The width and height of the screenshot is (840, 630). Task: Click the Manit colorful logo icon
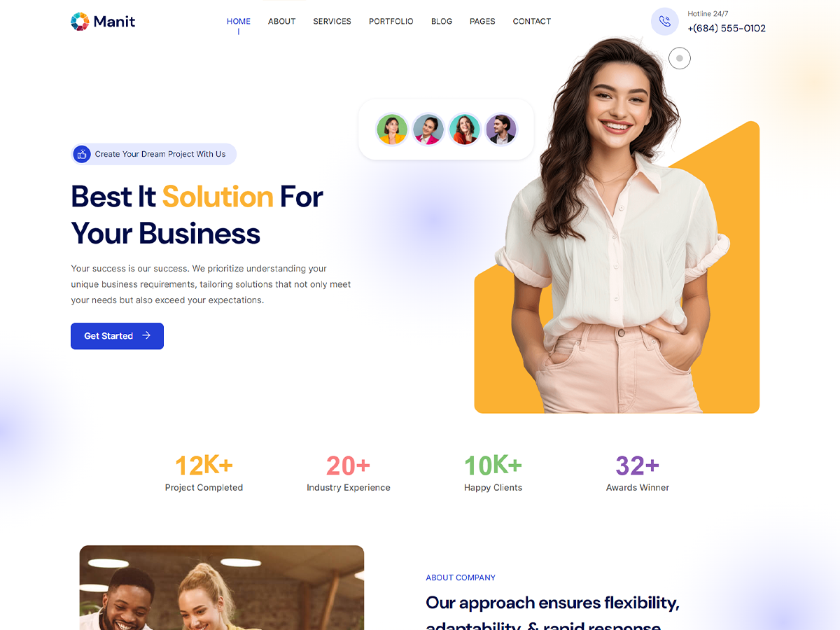(x=80, y=22)
